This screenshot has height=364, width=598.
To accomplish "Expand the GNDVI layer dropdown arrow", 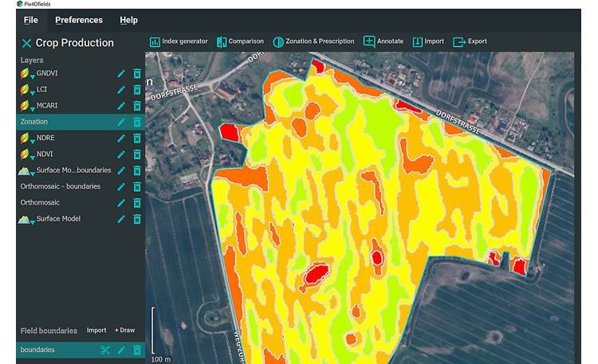I will (x=33, y=76).
